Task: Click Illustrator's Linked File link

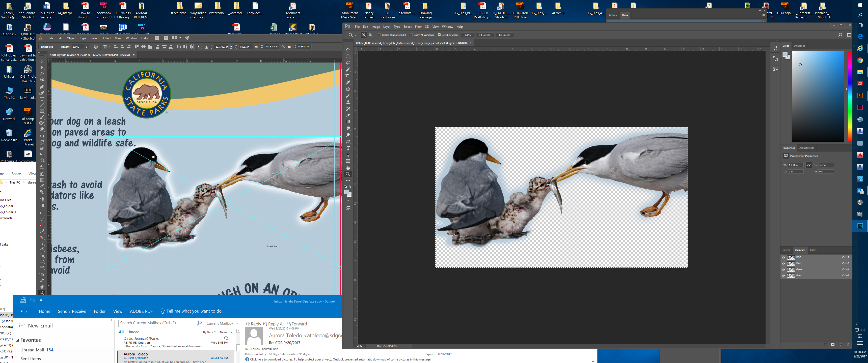Action: point(47,47)
